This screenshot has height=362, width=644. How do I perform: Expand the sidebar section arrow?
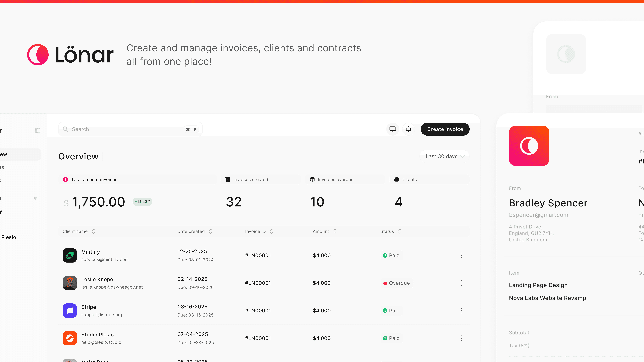click(35, 198)
